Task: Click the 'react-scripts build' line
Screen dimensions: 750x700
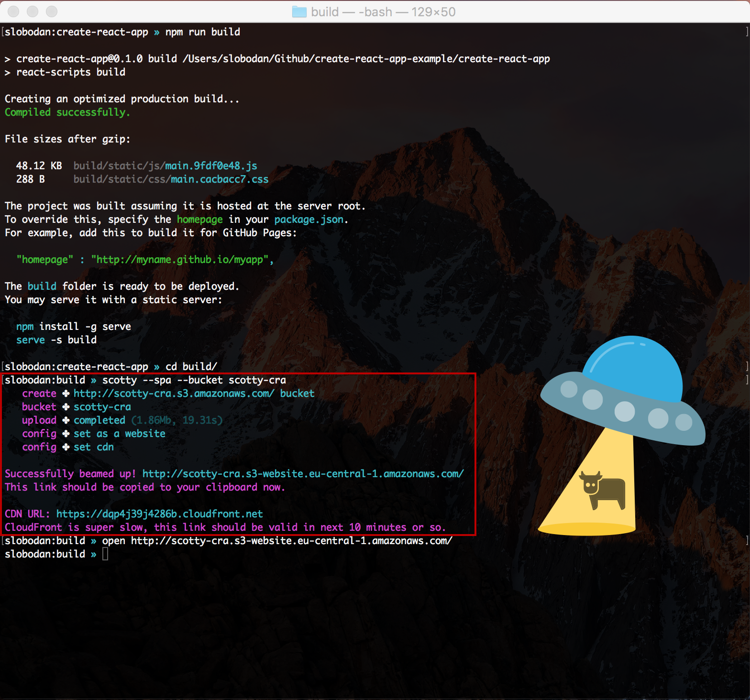Action: [71, 72]
